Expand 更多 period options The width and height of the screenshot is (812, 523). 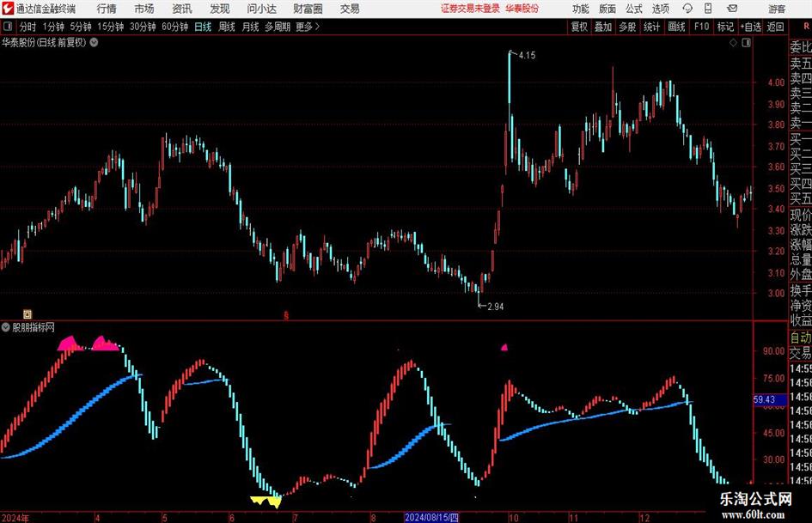point(308,27)
